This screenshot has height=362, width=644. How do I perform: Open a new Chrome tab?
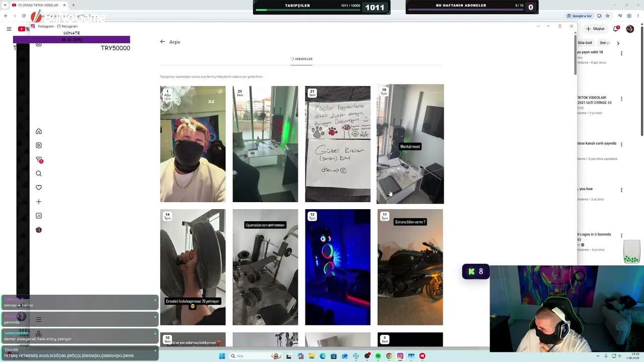click(73, 5)
